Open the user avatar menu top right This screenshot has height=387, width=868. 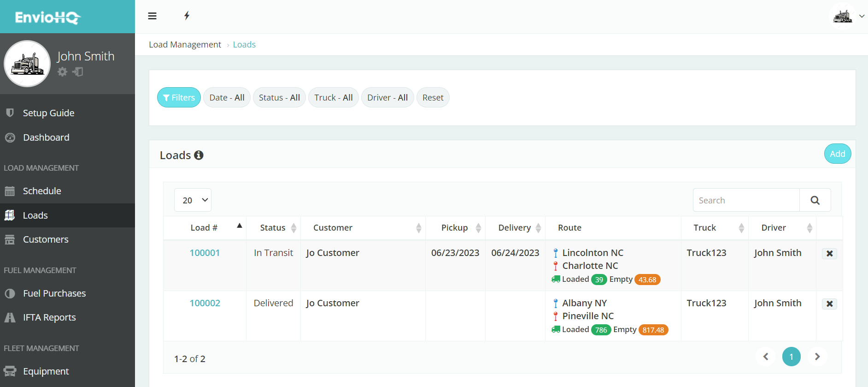click(847, 16)
